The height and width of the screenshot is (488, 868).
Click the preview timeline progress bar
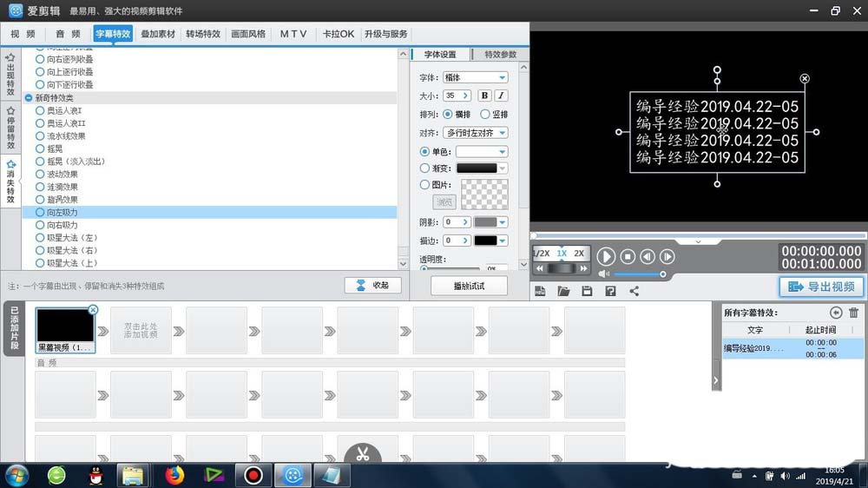click(x=699, y=235)
